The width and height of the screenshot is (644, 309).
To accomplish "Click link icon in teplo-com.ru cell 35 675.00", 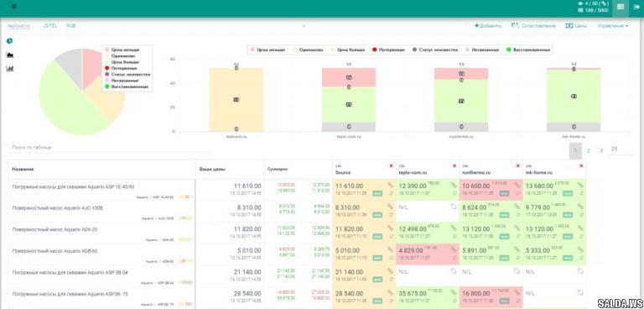I will [x=454, y=292].
